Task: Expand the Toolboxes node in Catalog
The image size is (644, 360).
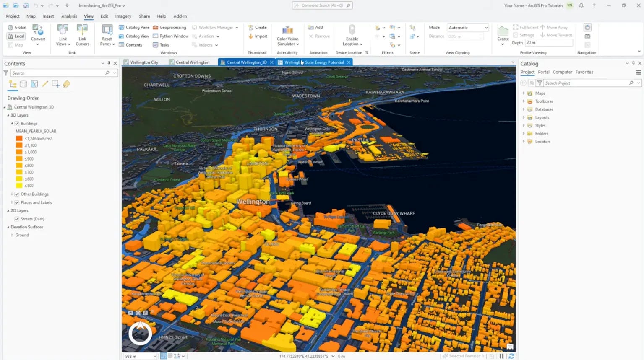Action: click(524, 101)
